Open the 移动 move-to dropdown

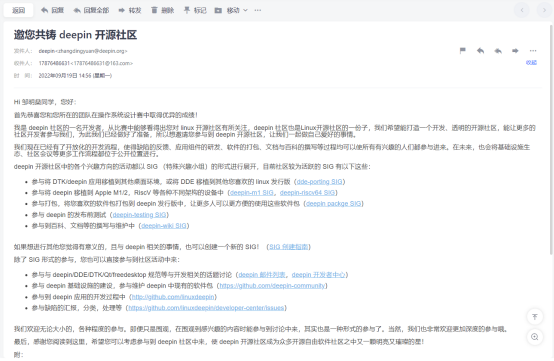(x=231, y=10)
